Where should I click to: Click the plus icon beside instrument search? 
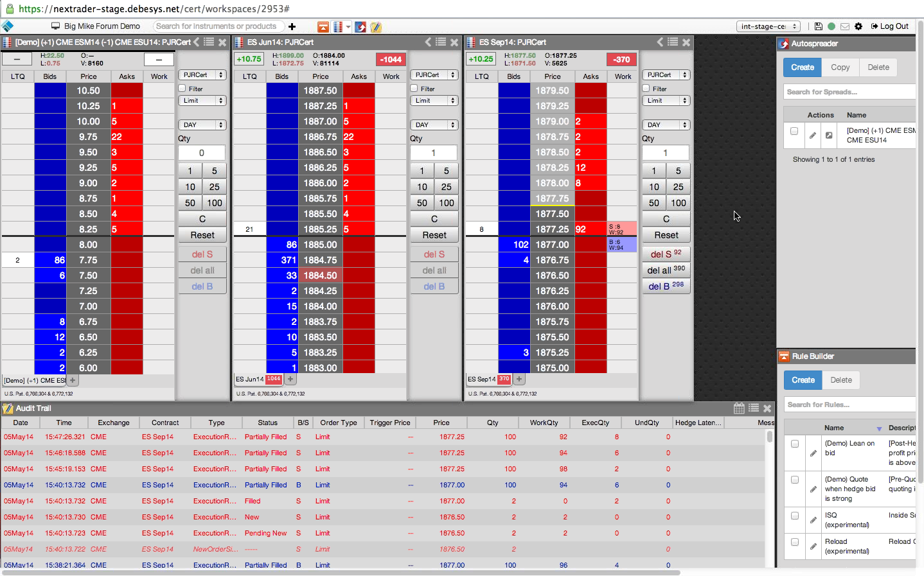point(292,26)
